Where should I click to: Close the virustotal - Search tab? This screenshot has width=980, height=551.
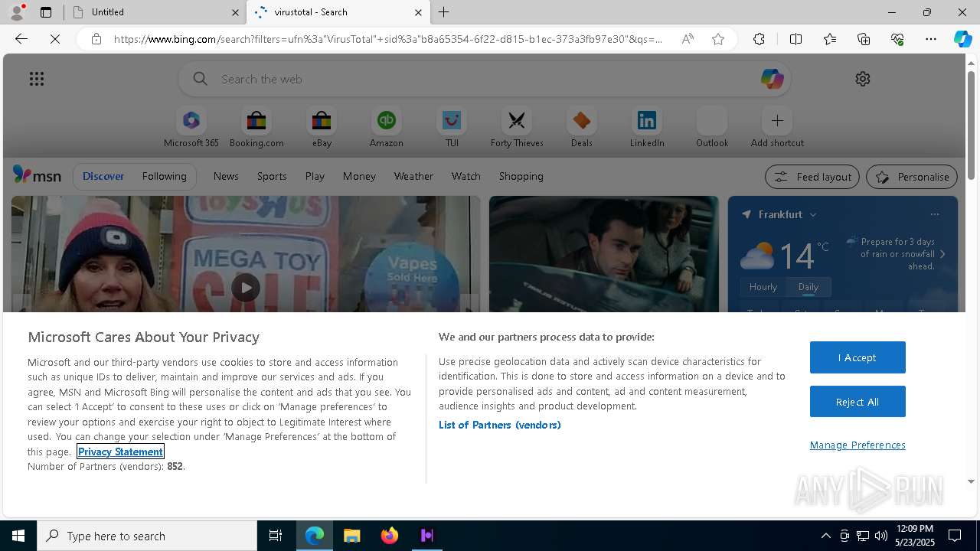tap(418, 12)
